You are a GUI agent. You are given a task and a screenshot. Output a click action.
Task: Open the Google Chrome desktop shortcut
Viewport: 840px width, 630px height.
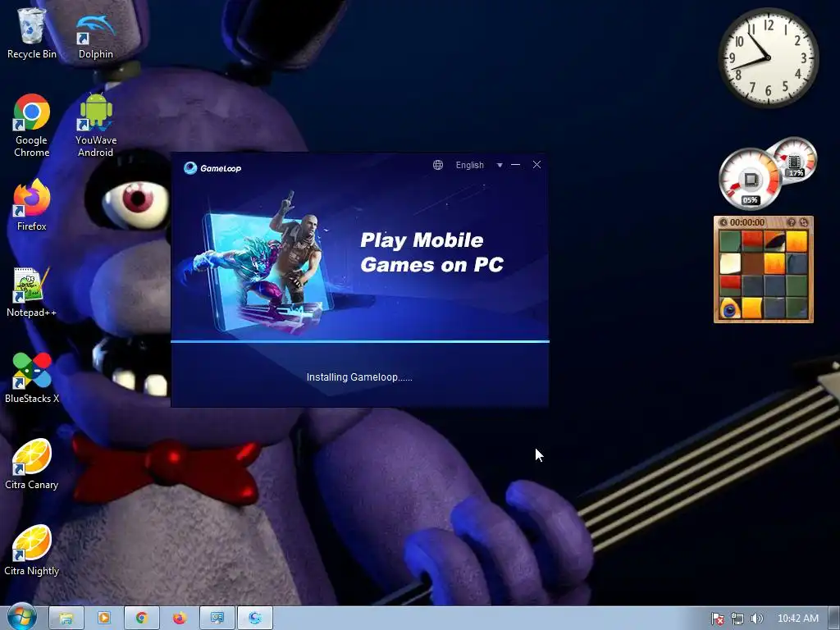pyautogui.click(x=32, y=126)
